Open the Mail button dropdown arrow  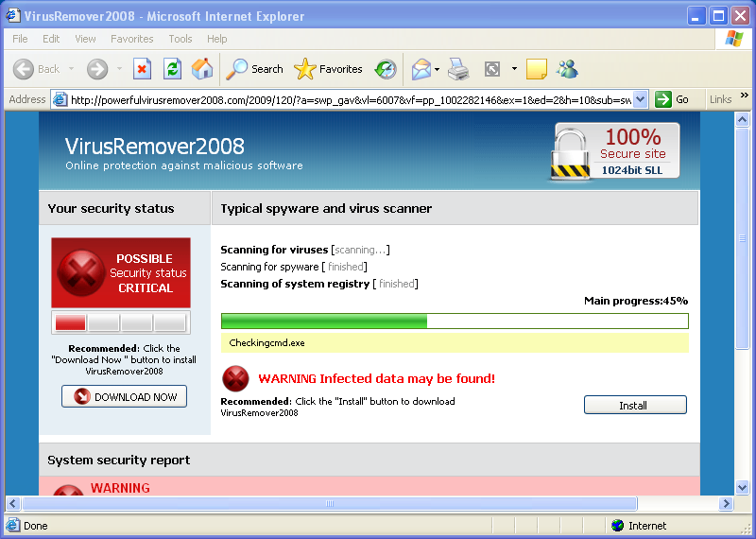pyautogui.click(x=437, y=69)
